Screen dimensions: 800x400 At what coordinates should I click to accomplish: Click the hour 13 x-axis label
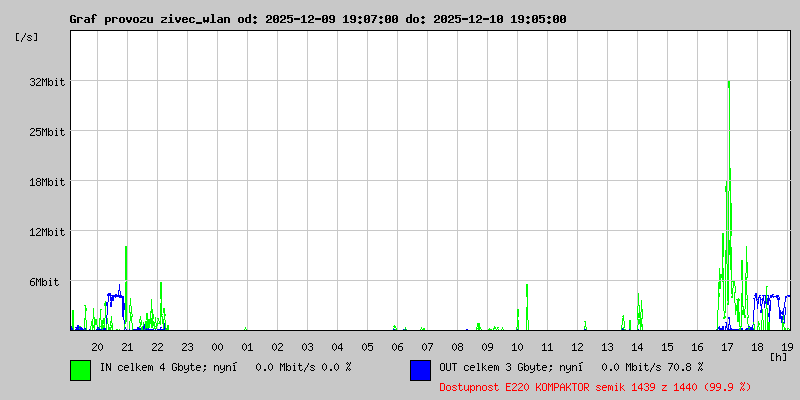607,347
